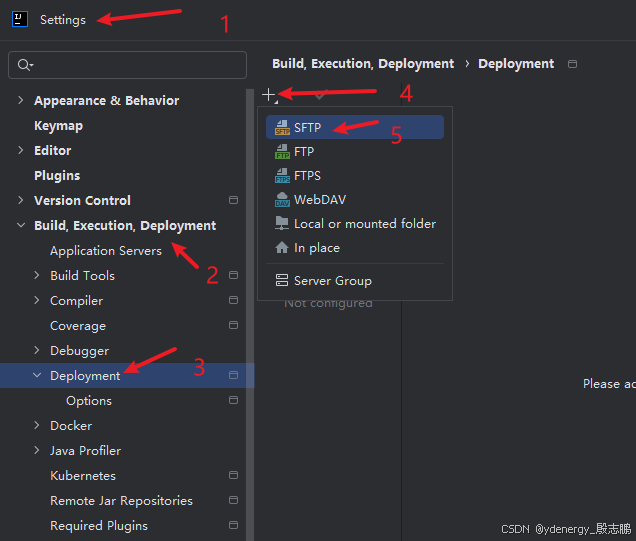
Task: Click Build, Execution, Deployment breadcrumb link
Action: click(363, 64)
